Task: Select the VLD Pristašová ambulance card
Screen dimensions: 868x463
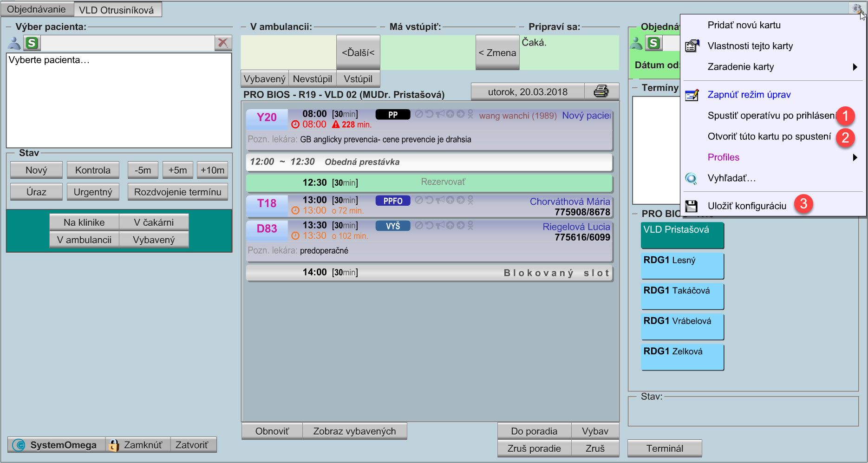Action: click(682, 235)
